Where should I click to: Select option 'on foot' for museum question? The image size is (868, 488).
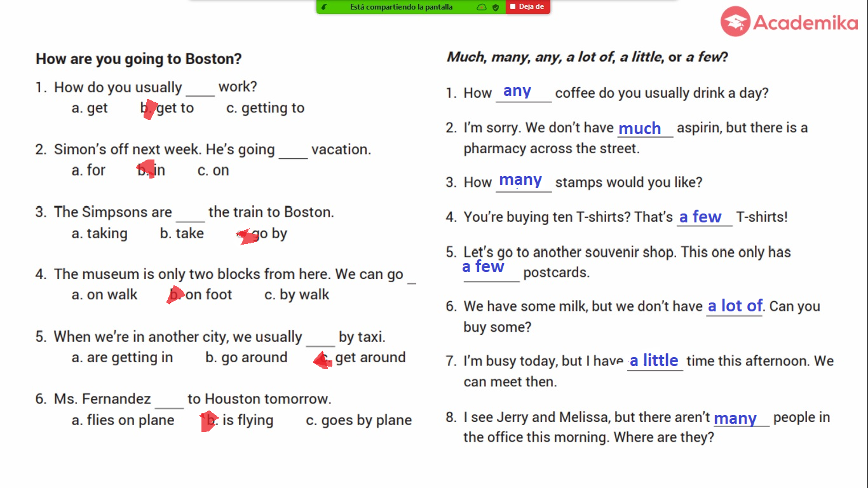209,295
